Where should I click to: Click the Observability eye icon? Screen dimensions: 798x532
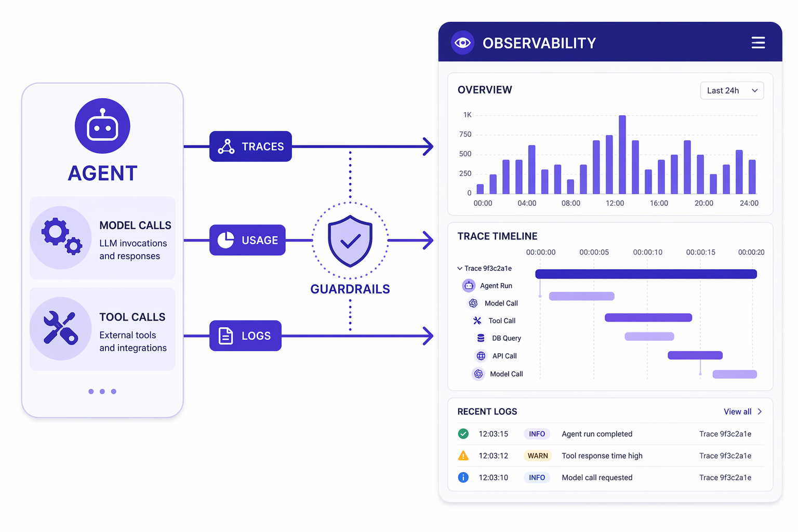pos(462,43)
